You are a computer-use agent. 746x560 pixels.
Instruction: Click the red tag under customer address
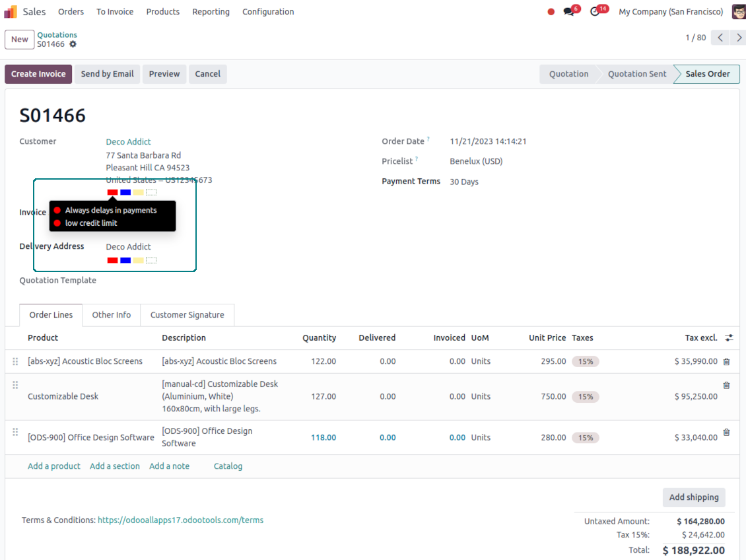(x=112, y=192)
